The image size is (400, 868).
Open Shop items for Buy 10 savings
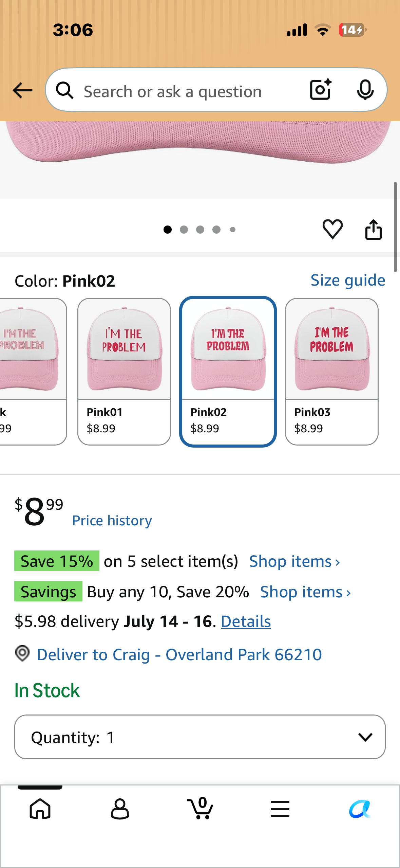click(305, 592)
